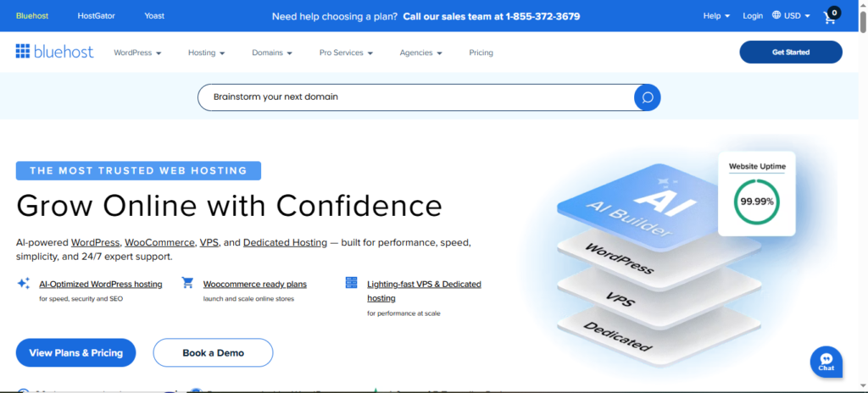Open the shopping cart icon
Image resolution: width=868 pixels, height=393 pixels.
(831, 16)
